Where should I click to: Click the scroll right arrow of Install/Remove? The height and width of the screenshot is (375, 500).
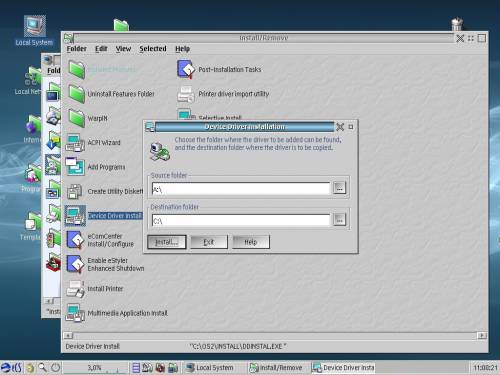point(482,335)
